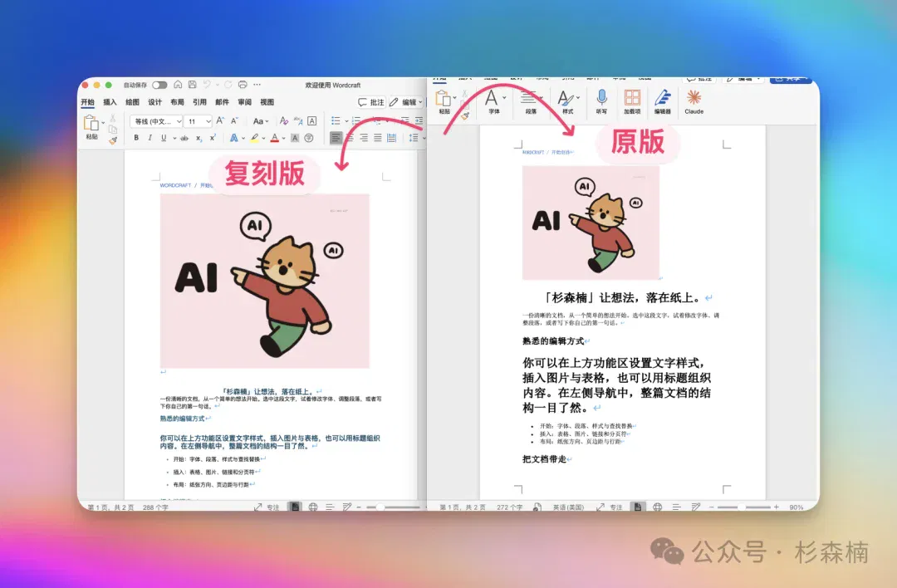
Task: Switch to the 布局 tab in Wordcraft
Action: (178, 102)
